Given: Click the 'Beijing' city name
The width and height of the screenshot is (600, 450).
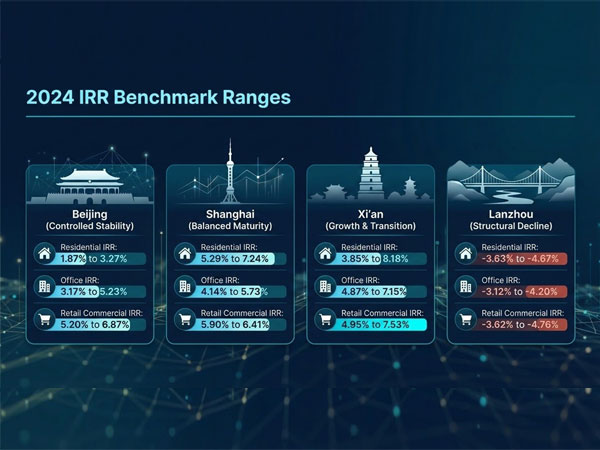Looking at the screenshot, I should point(90,214).
